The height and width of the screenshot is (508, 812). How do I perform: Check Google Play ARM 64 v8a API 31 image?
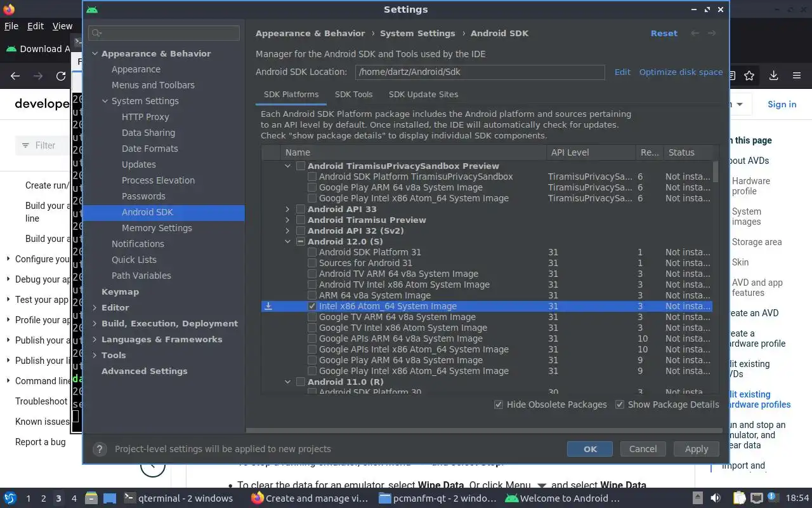312,360
